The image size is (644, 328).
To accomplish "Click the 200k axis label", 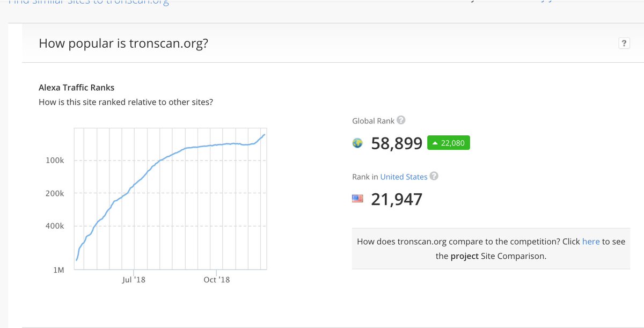I will pos(55,193).
